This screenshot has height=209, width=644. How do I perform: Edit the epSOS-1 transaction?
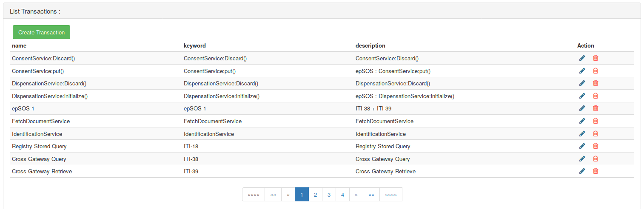(x=582, y=108)
